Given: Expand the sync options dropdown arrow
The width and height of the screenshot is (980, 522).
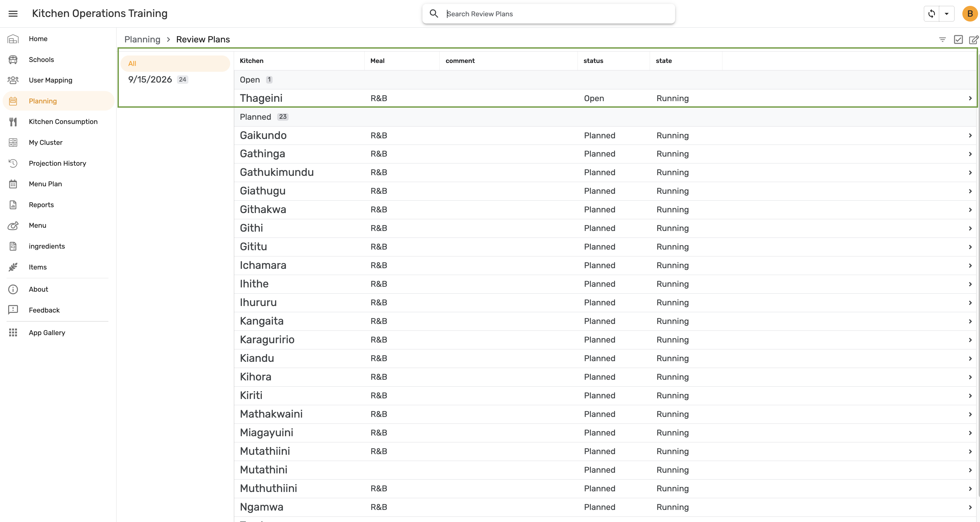Looking at the screenshot, I should click(x=946, y=14).
